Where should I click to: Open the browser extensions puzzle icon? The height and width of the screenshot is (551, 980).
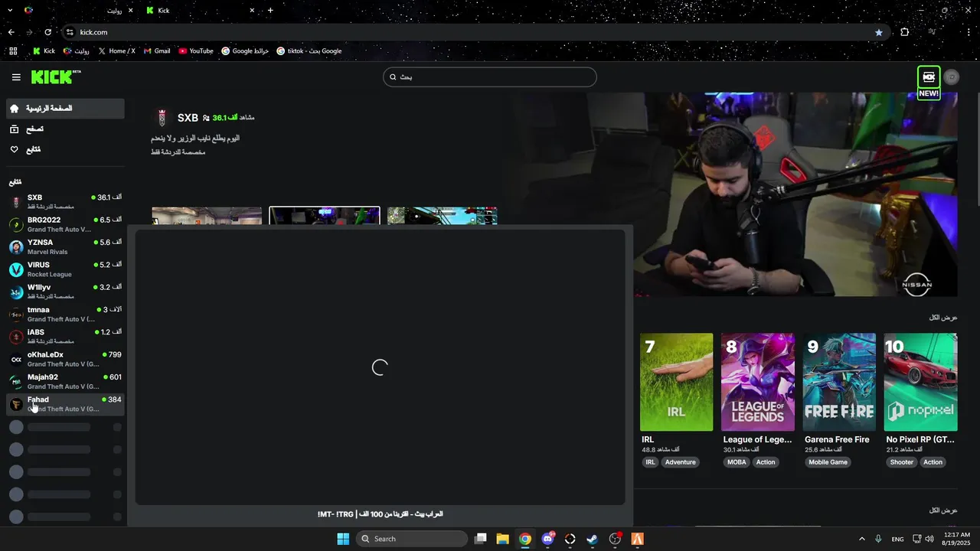pyautogui.click(x=904, y=32)
